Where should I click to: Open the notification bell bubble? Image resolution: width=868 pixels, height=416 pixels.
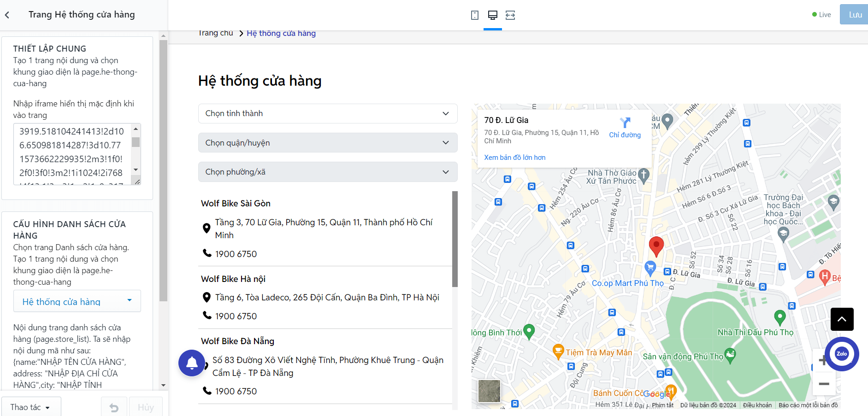click(x=192, y=363)
